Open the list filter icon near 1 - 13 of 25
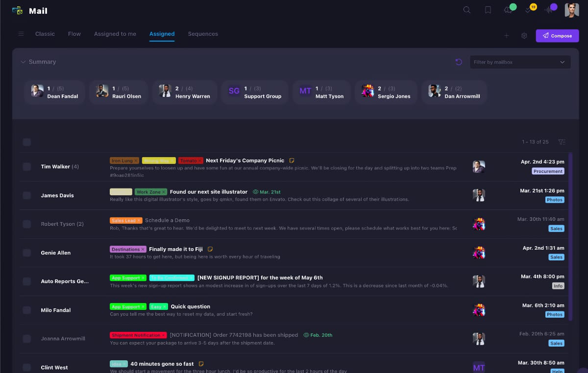 562,142
